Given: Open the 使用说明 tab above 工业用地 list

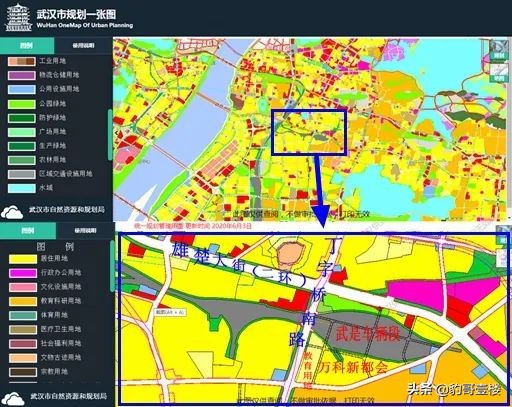Looking at the screenshot, I should [83, 45].
